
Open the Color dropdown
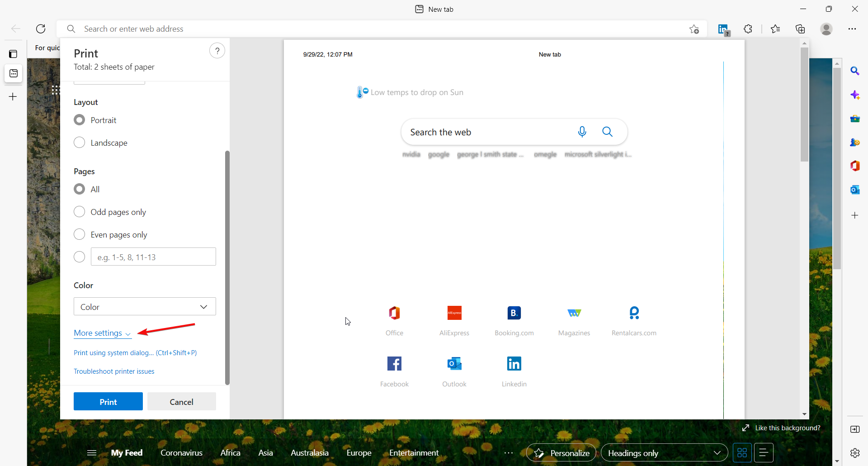click(x=144, y=306)
